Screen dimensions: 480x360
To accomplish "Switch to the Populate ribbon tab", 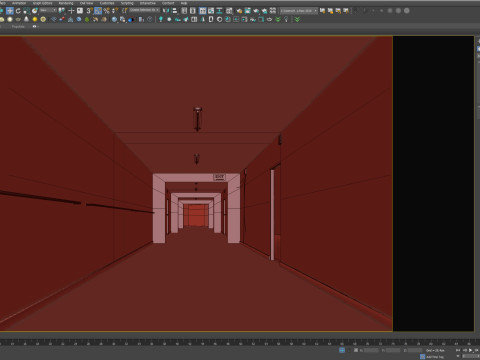I will [18, 26].
